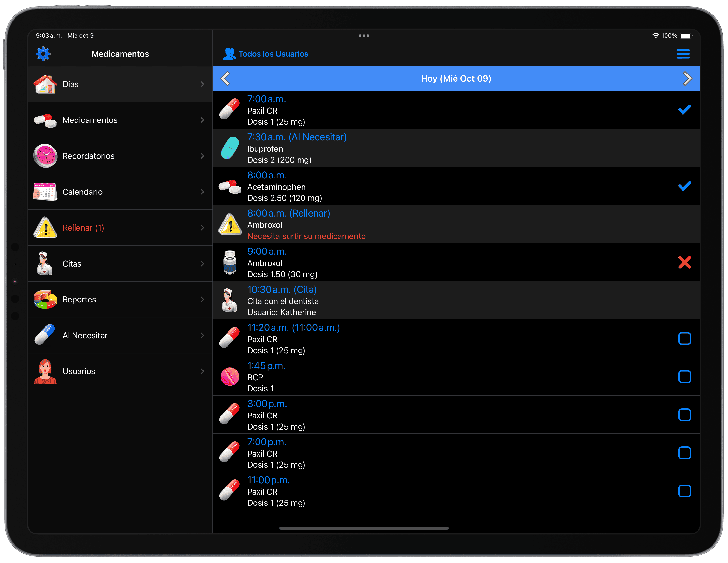Screen dimensions: 728x563
Task: Check the 1:45 p.m. BCP checkbox
Action: (x=685, y=377)
